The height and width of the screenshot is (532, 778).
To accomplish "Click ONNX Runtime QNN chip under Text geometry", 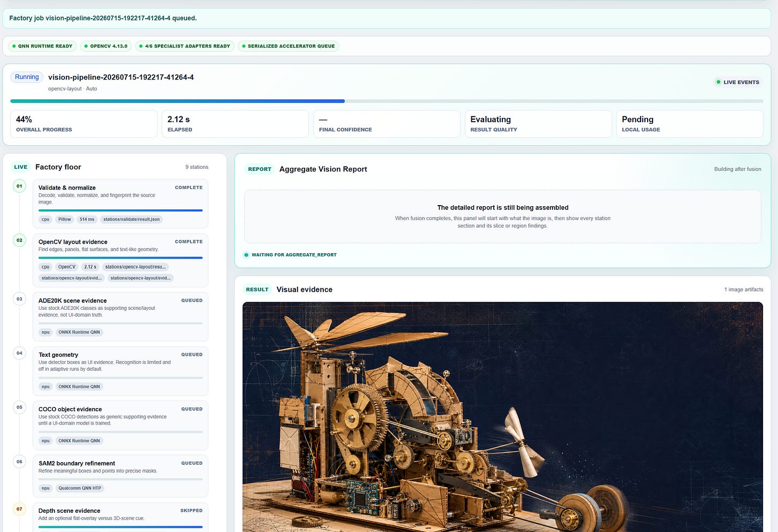I will 79,387.
